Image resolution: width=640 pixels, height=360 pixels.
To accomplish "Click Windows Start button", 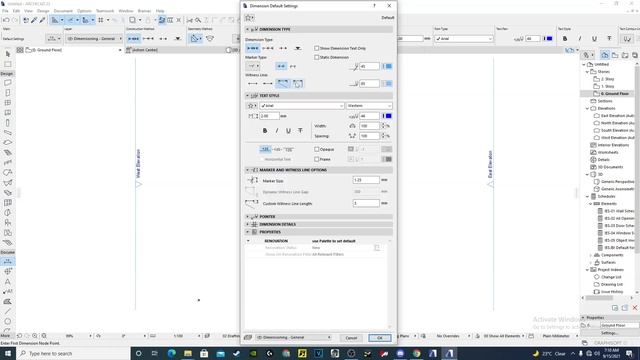I will [x=8, y=353].
